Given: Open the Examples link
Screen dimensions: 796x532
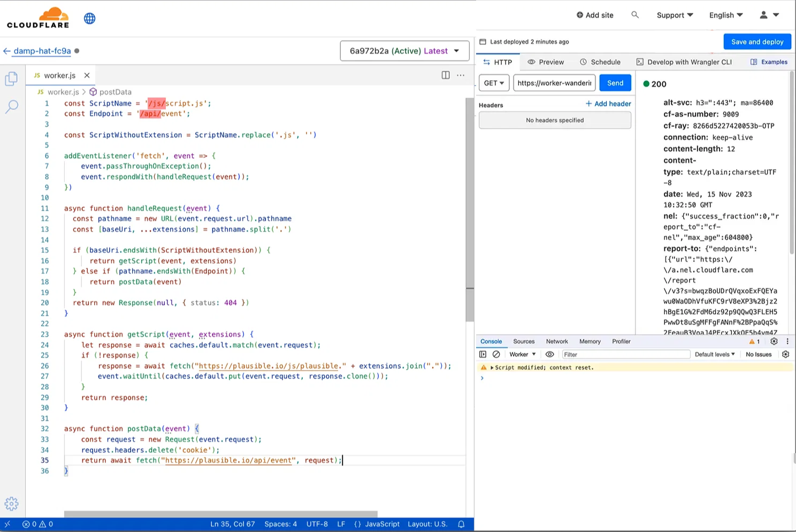Looking at the screenshot, I should click(769, 62).
